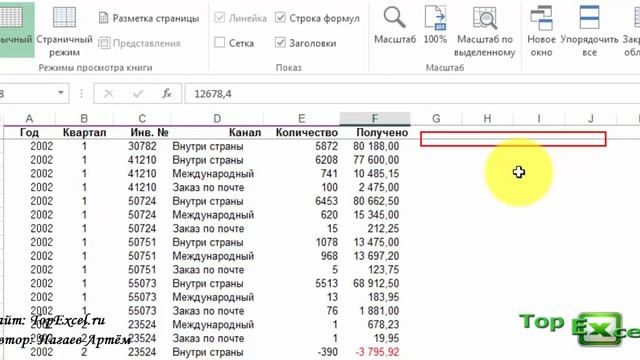
Task: Select column I header
Action: coord(539,118)
